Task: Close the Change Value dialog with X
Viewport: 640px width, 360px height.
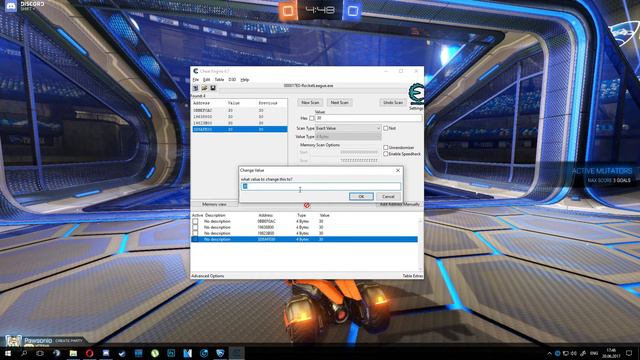Action: (x=398, y=170)
